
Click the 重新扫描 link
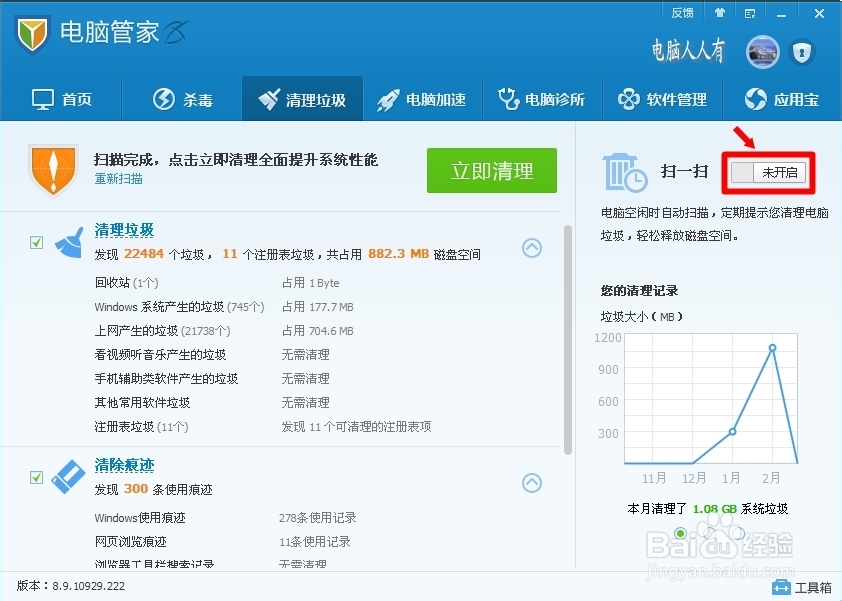point(119,179)
